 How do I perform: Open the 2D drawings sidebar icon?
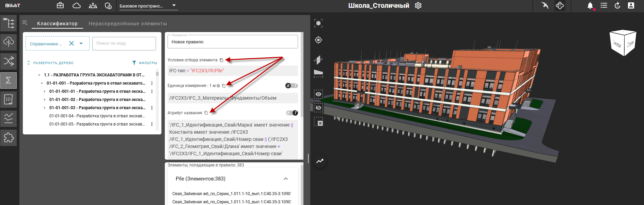click(x=9, y=99)
